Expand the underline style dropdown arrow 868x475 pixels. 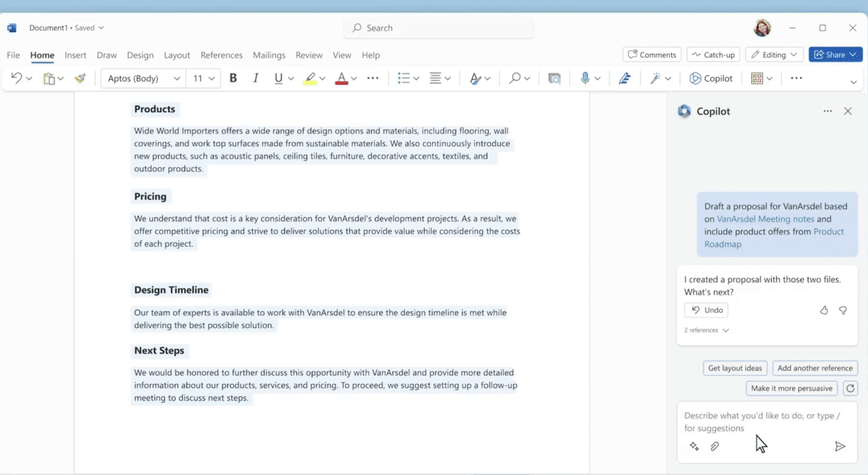[291, 79]
